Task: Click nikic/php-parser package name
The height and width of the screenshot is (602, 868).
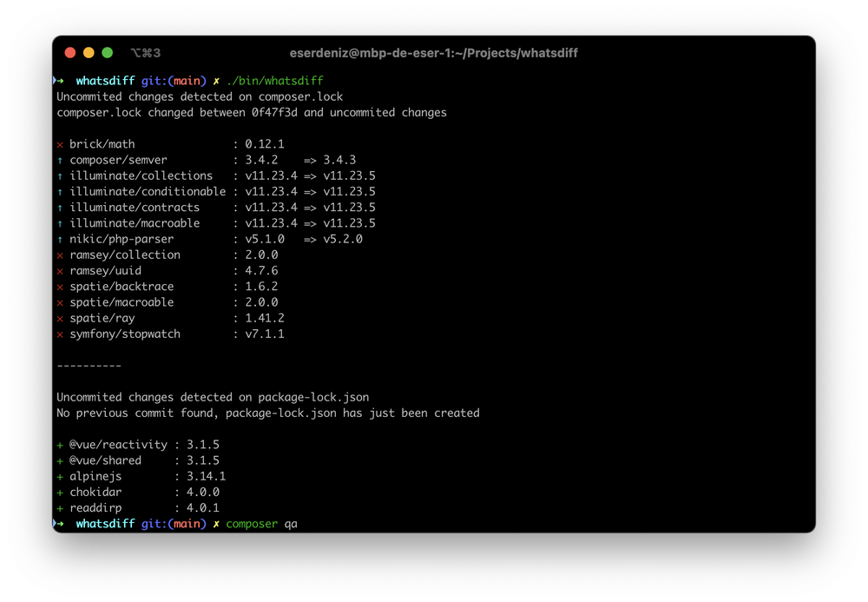Action: 122,239
